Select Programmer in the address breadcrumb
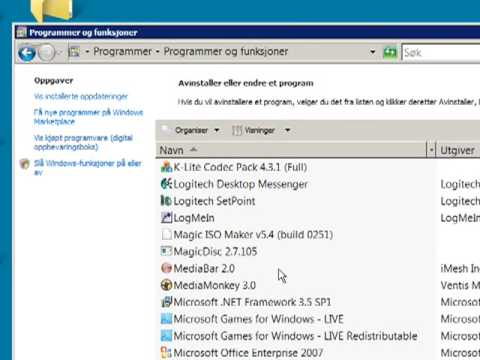 coord(122,52)
